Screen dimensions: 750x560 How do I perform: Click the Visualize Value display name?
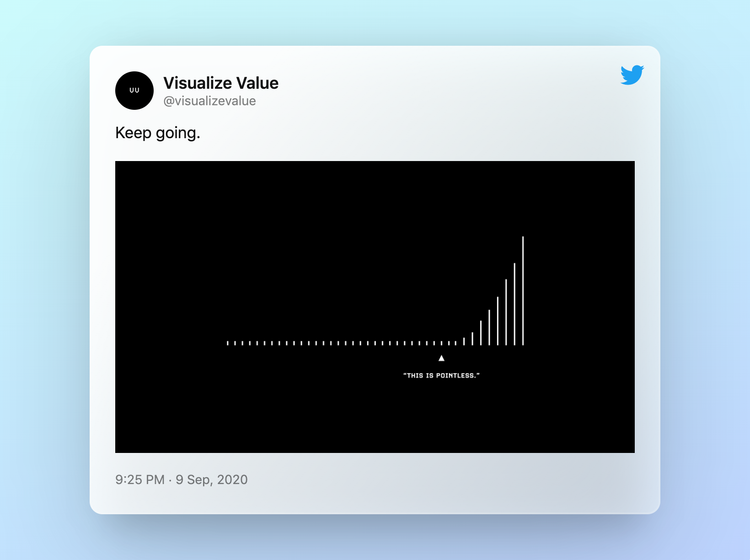coord(221,83)
